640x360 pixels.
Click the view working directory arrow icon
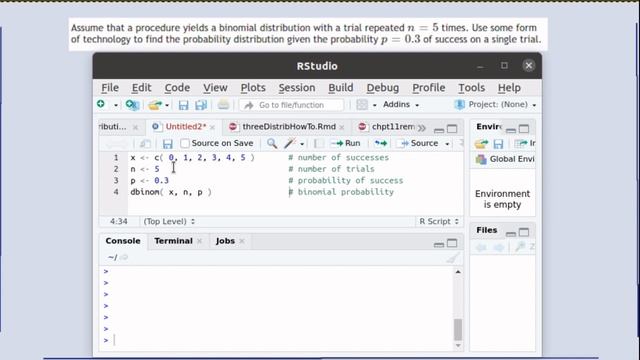click(x=124, y=257)
